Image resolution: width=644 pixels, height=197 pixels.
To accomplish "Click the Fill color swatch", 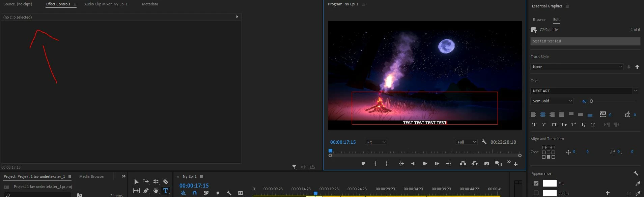I will (550, 184).
